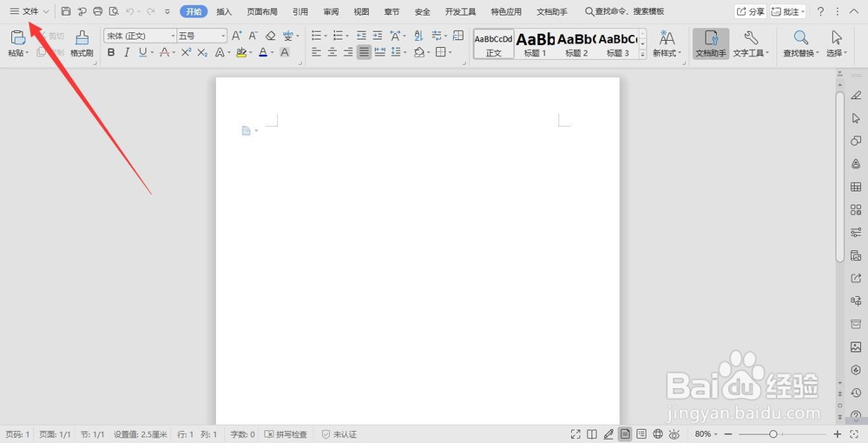The width and height of the screenshot is (868, 443).
Task: Go to the 视图 tab
Action: [361, 11]
